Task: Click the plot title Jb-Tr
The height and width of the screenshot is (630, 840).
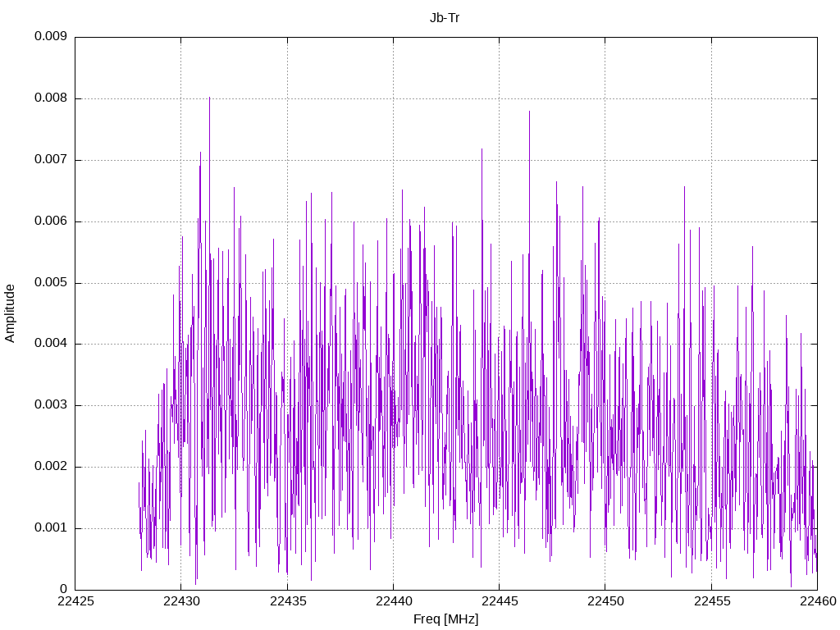Action: point(445,18)
